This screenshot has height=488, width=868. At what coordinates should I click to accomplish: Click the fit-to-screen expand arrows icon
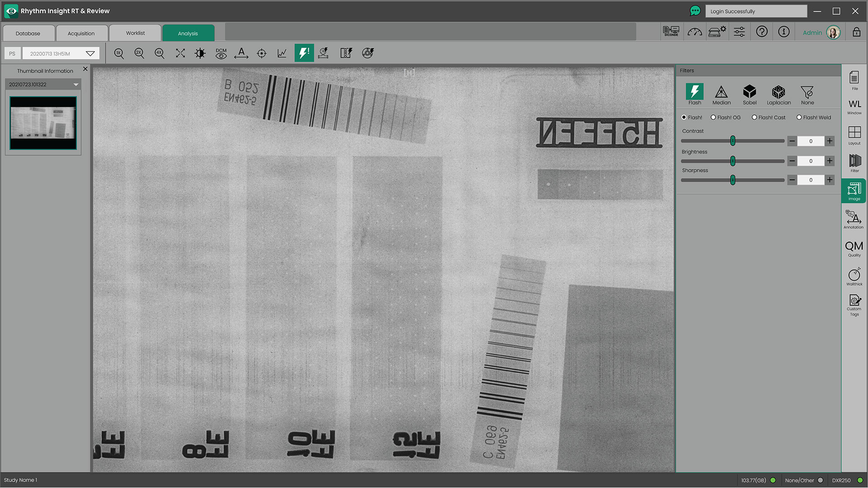tap(180, 53)
